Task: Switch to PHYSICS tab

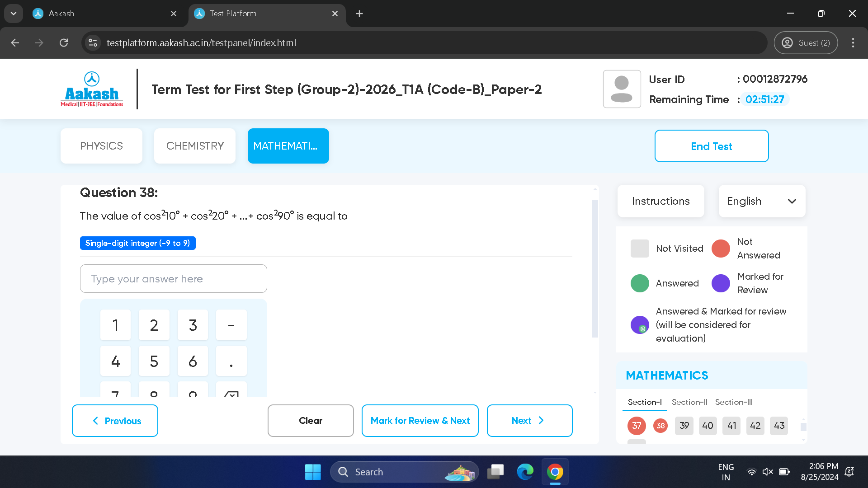Action: coord(101,145)
